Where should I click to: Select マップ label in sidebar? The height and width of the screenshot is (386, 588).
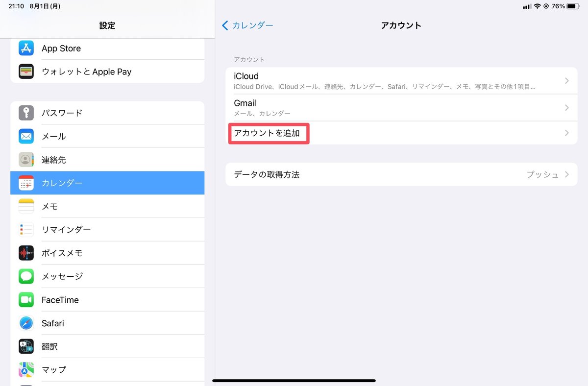(x=54, y=370)
